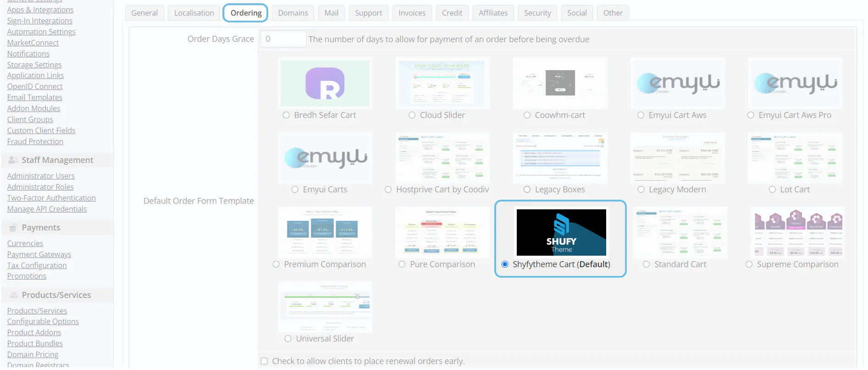This screenshot has height=370, width=868.
Task: Switch to the Invoices tab
Action: [x=412, y=13]
